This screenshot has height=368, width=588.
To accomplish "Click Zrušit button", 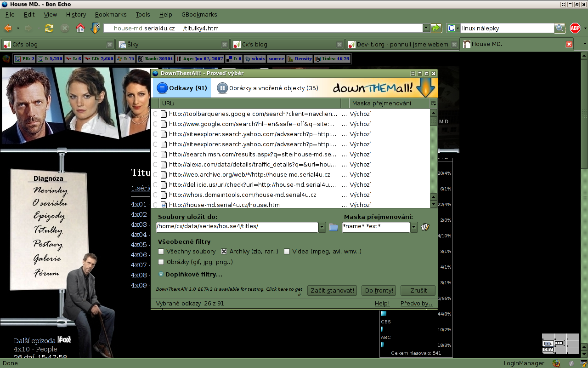I will pos(418,290).
